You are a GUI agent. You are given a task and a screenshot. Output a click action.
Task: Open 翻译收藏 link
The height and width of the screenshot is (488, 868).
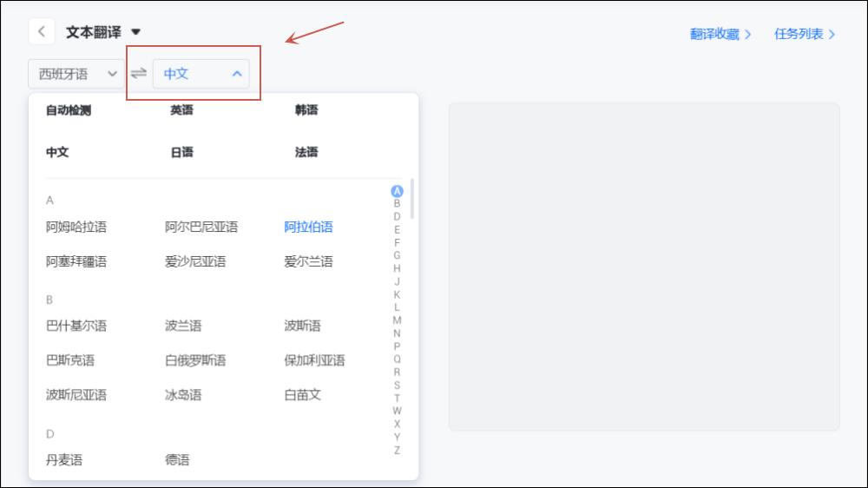point(720,34)
